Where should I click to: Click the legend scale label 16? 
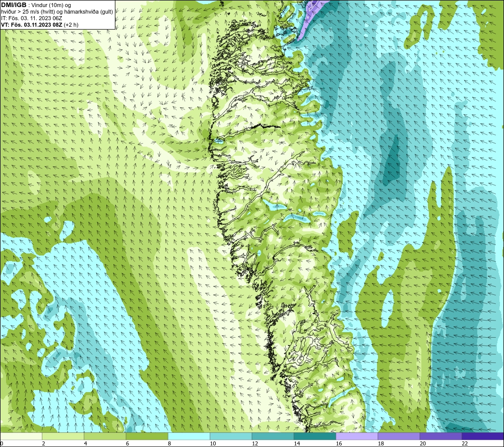tap(339, 443)
